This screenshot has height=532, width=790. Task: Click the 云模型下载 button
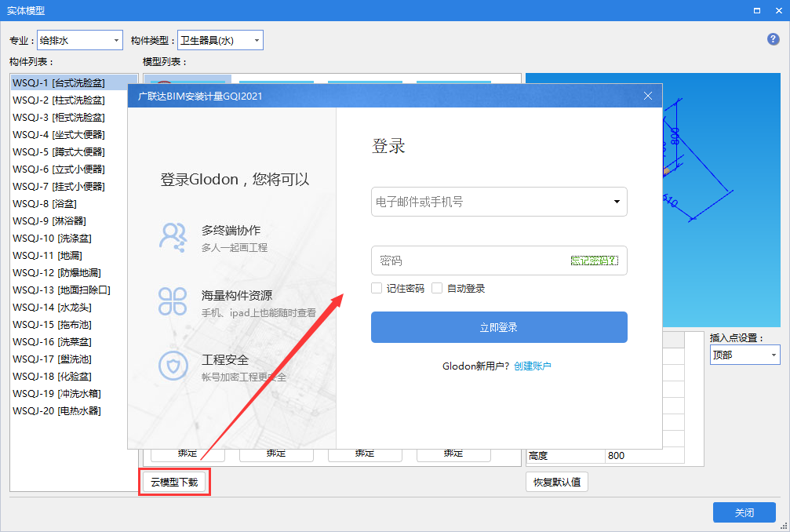pos(174,482)
